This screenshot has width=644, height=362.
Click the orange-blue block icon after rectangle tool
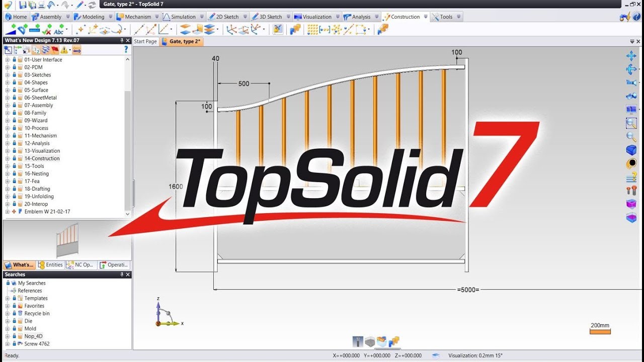(x=383, y=30)
